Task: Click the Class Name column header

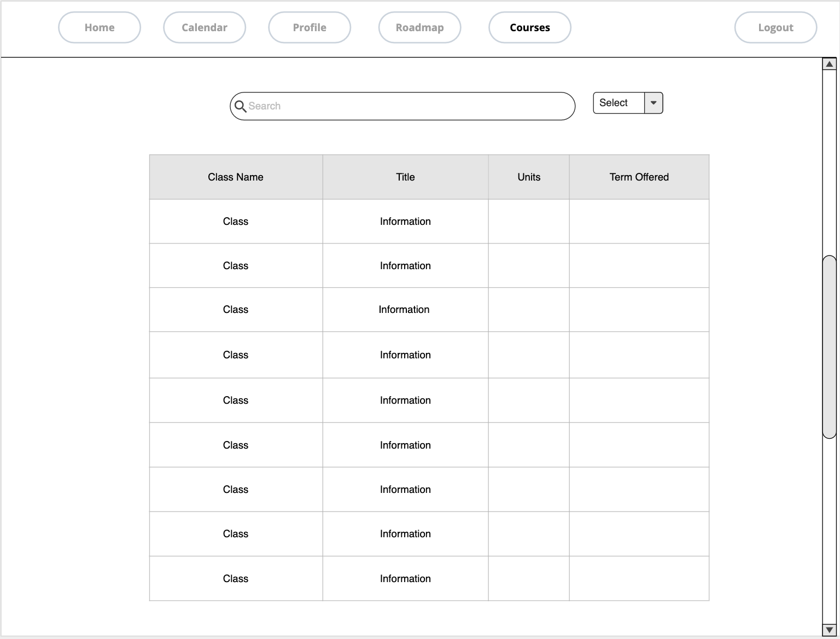Action: click(x=236, y=177)
